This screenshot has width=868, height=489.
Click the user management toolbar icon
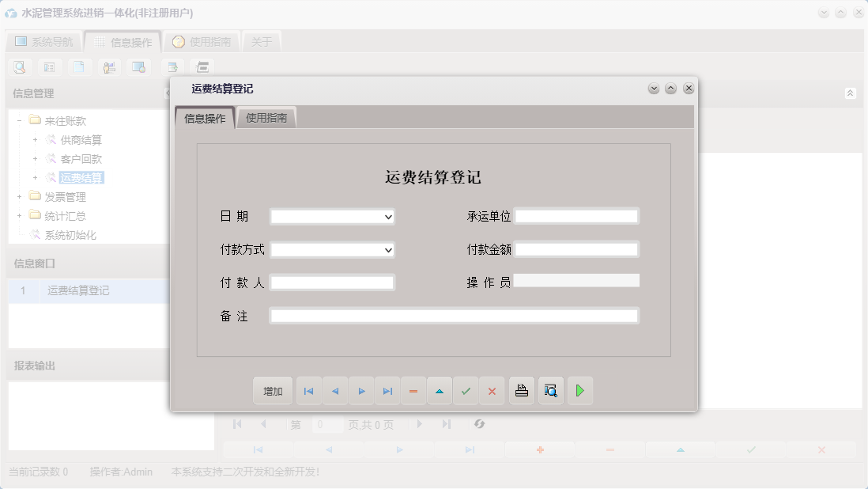tap(109, 67)
